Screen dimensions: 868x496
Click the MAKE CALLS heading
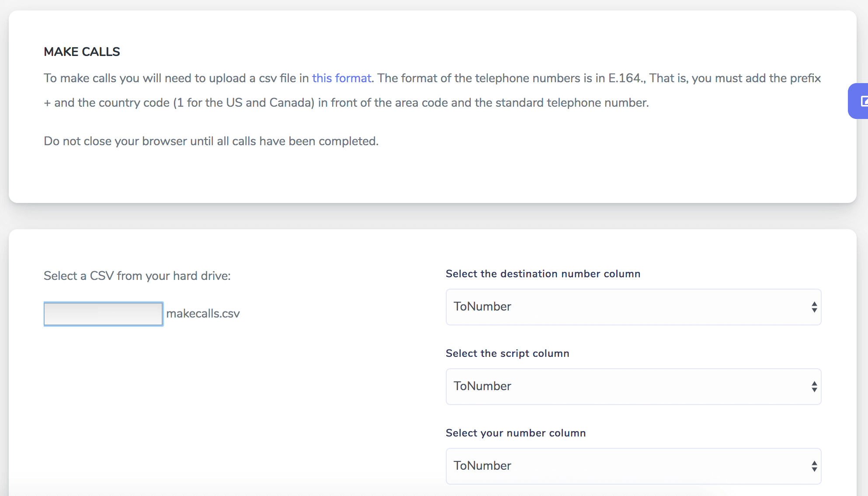pyautogui.click(x=82, y=52)
